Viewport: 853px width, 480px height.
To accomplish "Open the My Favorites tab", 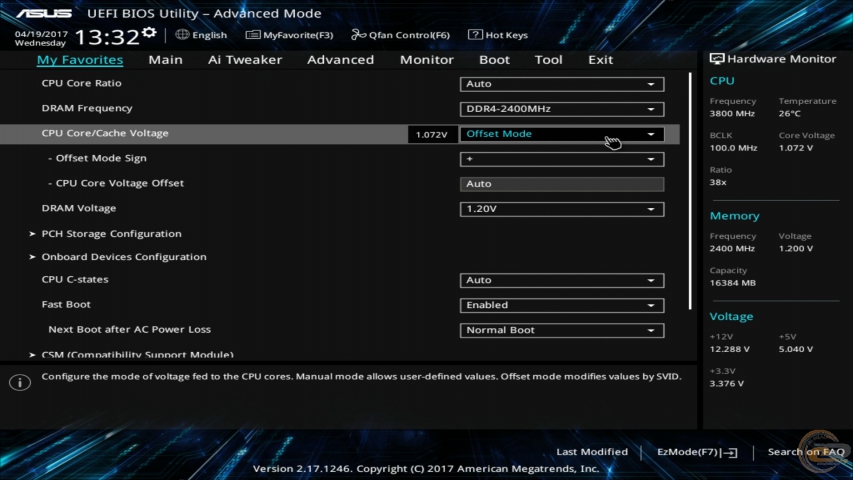I will pyautogui.click(x=80, y=60).
